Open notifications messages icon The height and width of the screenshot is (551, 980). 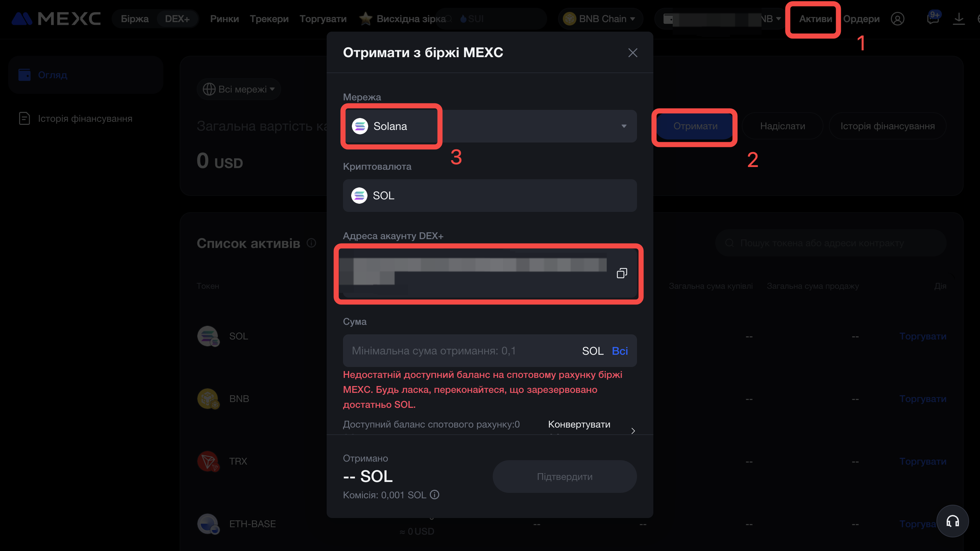933,18
